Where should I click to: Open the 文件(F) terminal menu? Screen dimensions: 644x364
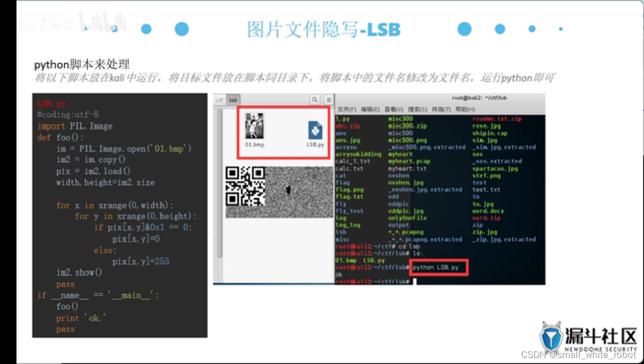click(347, 109)
